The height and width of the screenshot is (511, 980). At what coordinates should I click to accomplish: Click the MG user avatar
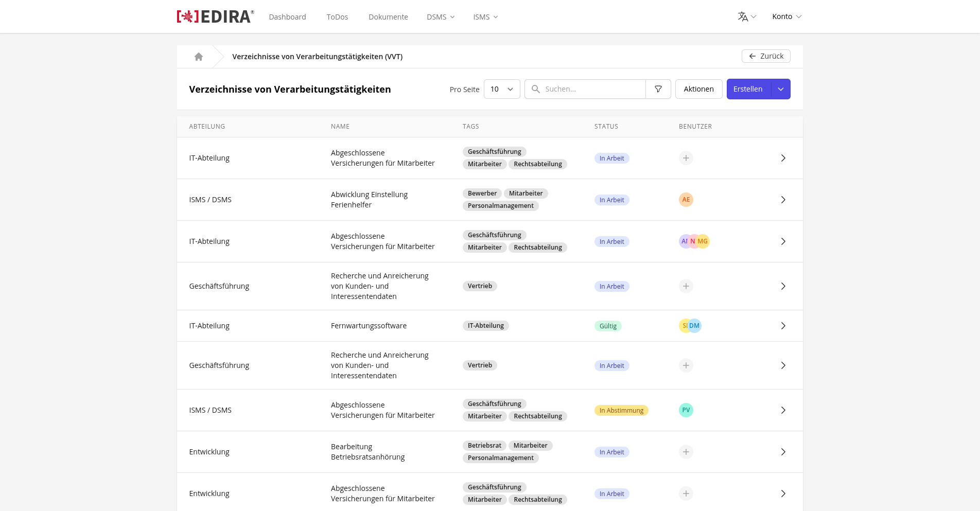[703, 241]
